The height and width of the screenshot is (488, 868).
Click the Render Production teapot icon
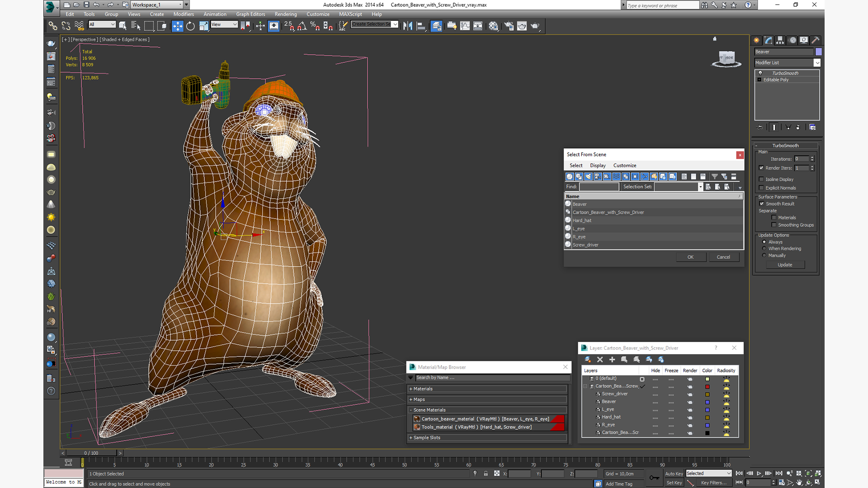point(535,26)
